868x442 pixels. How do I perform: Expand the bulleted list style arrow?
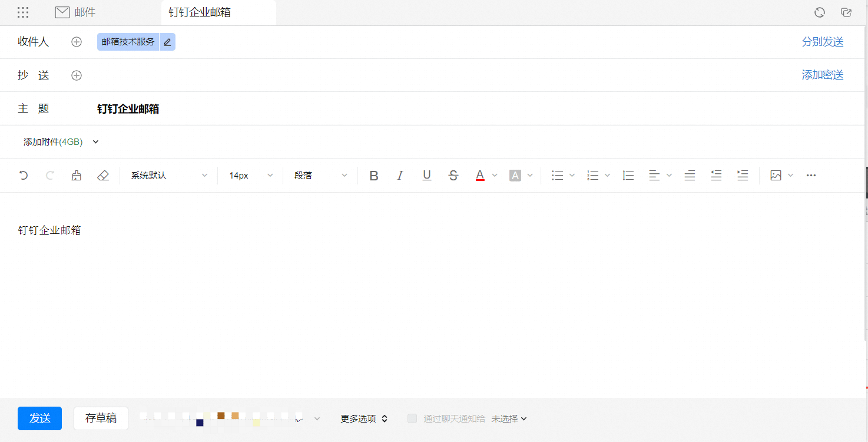[x=572, y=175]
